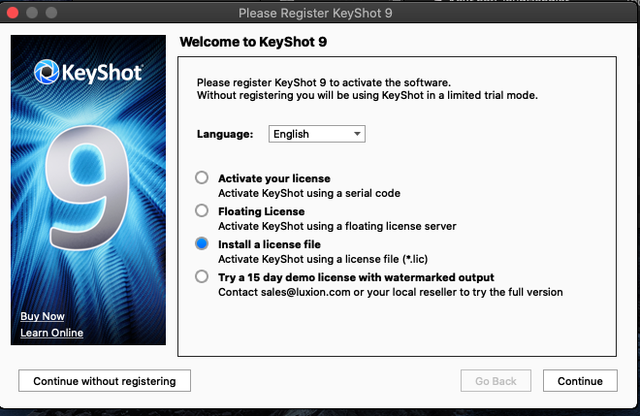Click the disabled Go Back button

pyautogui.click(x=496, y=381)
